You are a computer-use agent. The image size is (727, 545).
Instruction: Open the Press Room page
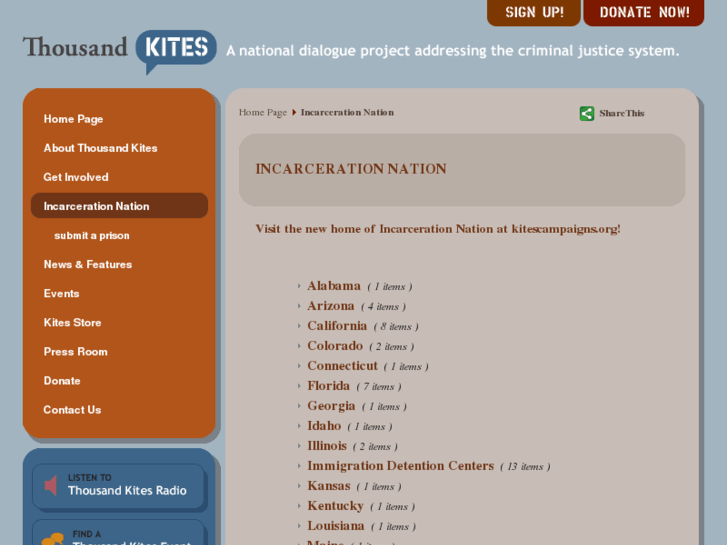pos(76,352)
